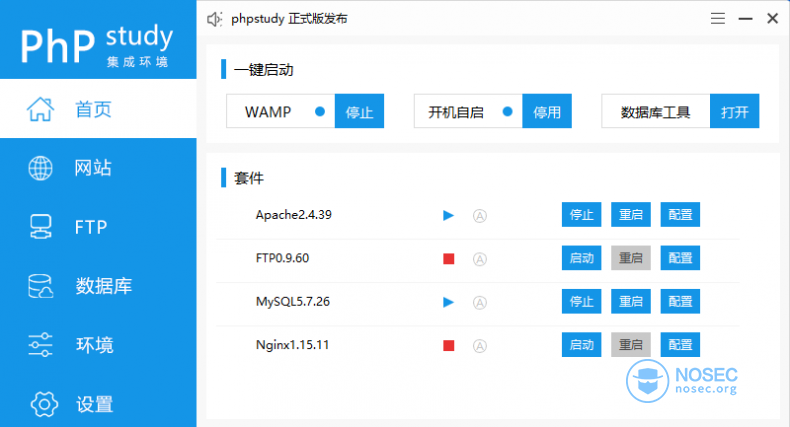Select the WAMP one-click start field
Viewport: 790px width, 427px height.
click(281, 111)
